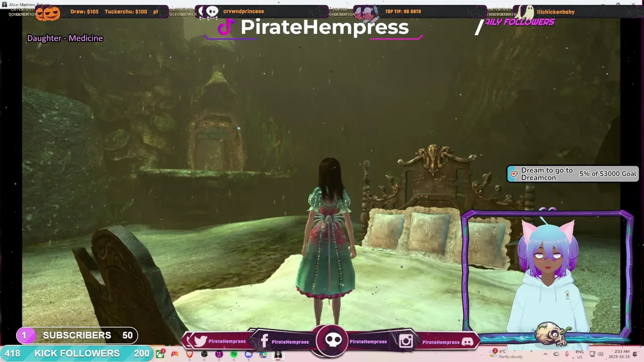644x362 pixels.
Task: Click the TikTok logo beside PirateHempress
Action: [x=226, y=28]
